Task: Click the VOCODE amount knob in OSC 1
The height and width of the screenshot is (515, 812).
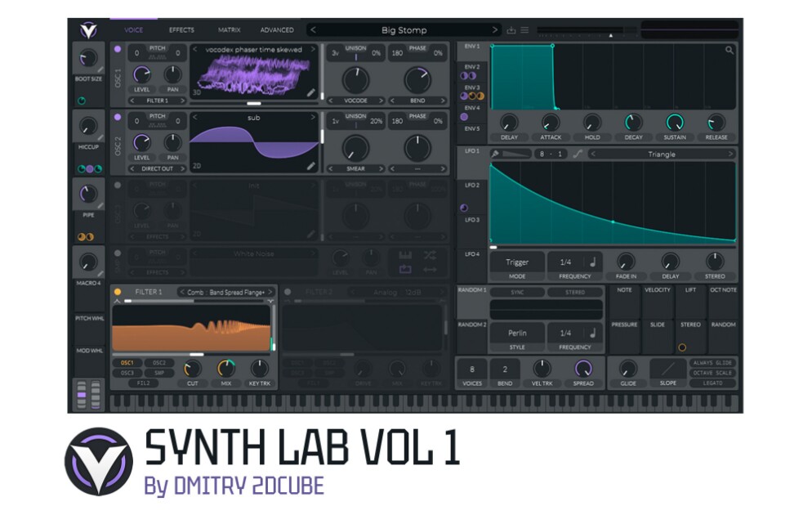Action: tap(356, 80)
